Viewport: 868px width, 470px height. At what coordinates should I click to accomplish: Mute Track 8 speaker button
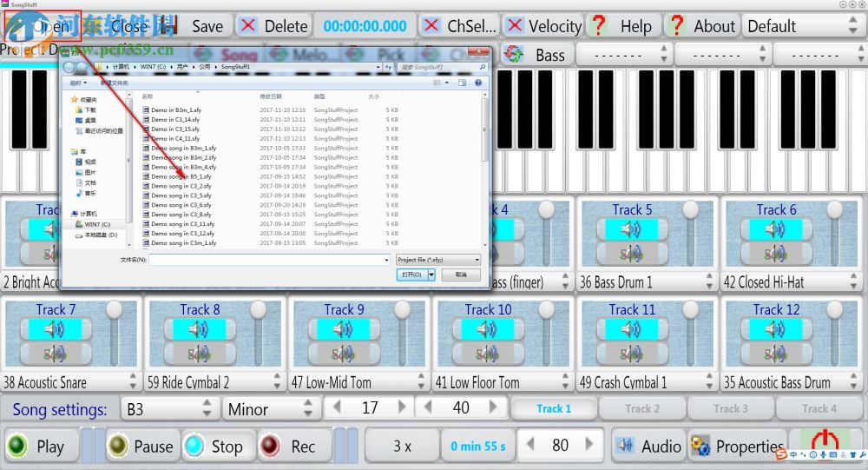pos(199,330)
